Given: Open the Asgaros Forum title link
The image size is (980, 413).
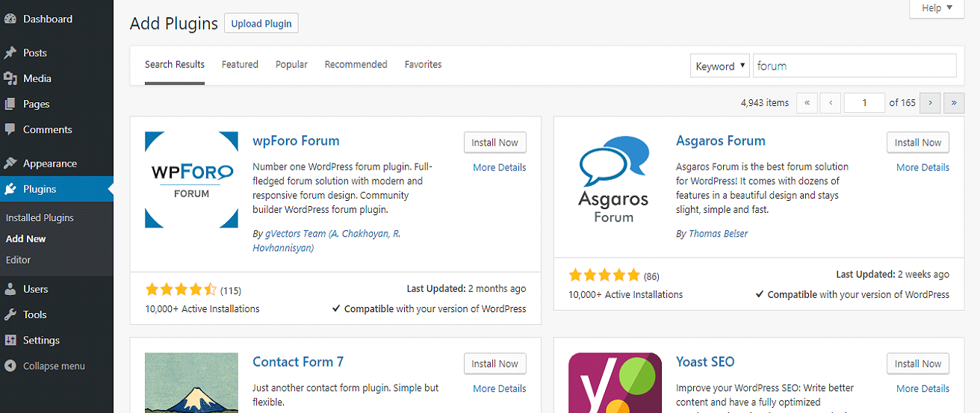Looking at the screenshot, I should pyautogui.click(x=721, y=140).
